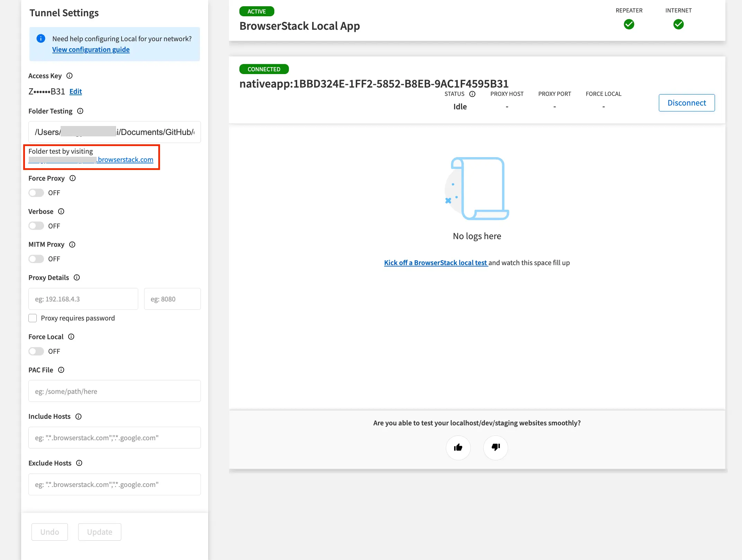Click the View configuration guide link

pyautogui.click(x=91, y=49)
